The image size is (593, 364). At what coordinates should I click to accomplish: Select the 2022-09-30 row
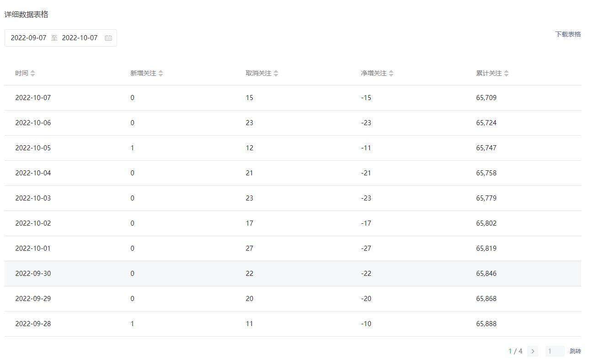(x=293, y=274)
